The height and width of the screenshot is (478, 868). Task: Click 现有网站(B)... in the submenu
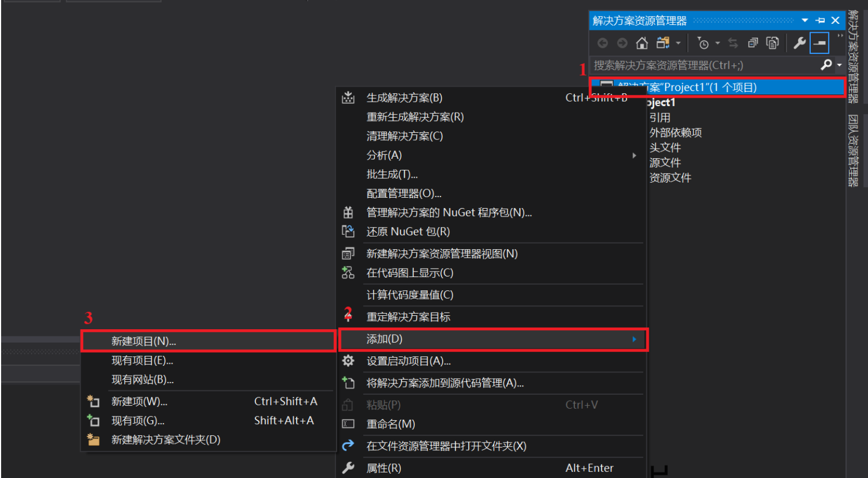208,380
